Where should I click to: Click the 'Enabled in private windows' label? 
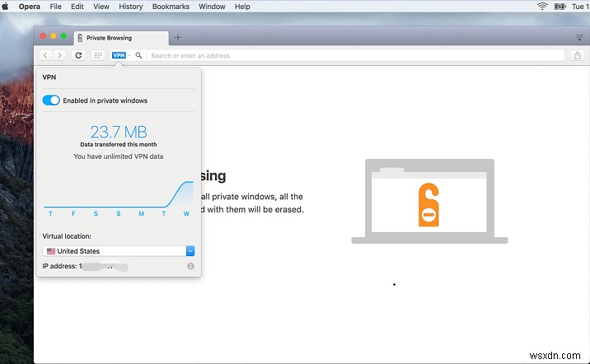(x=105, y=100)
